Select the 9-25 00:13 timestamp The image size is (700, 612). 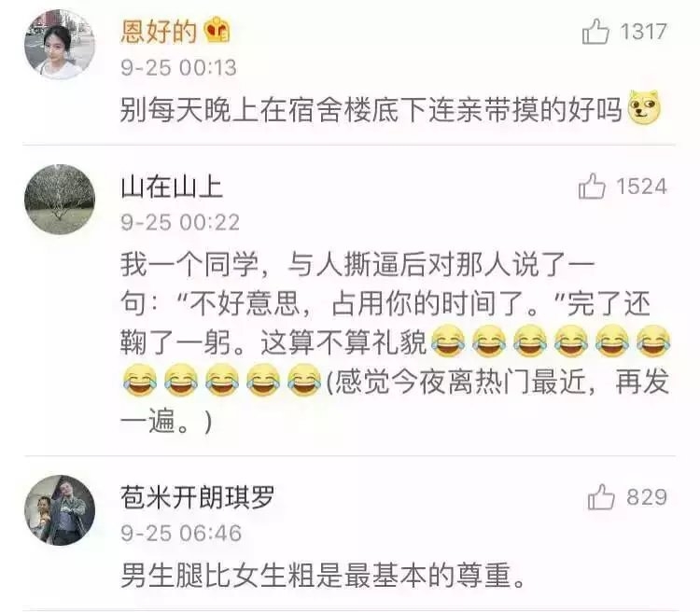coord(178,68)
